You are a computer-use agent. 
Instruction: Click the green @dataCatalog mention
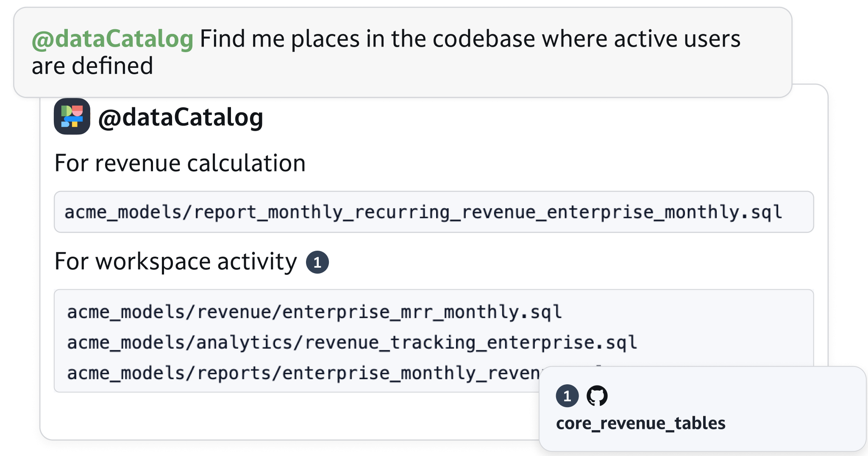pyautogui.click(x=113, y=39)
